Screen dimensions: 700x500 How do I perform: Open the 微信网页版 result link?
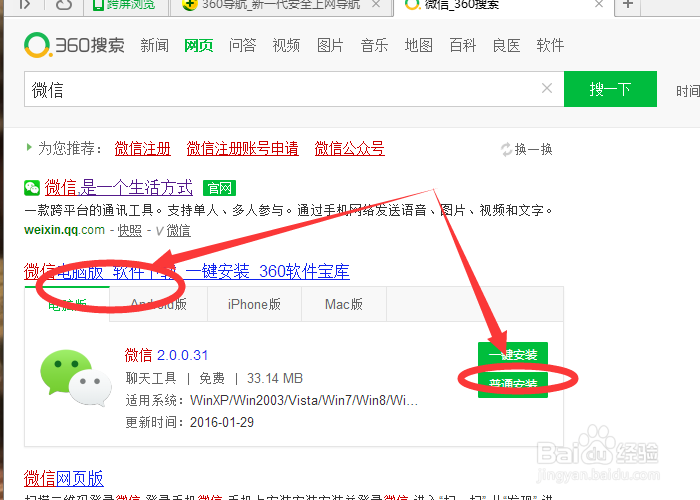[63, 479]
